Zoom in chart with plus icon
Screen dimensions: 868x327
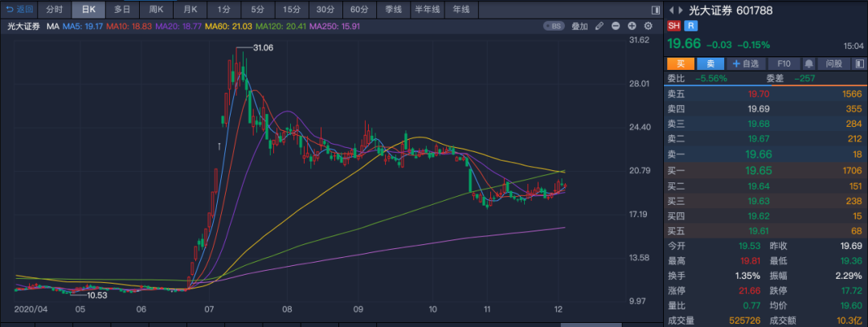tap(632, 27)
